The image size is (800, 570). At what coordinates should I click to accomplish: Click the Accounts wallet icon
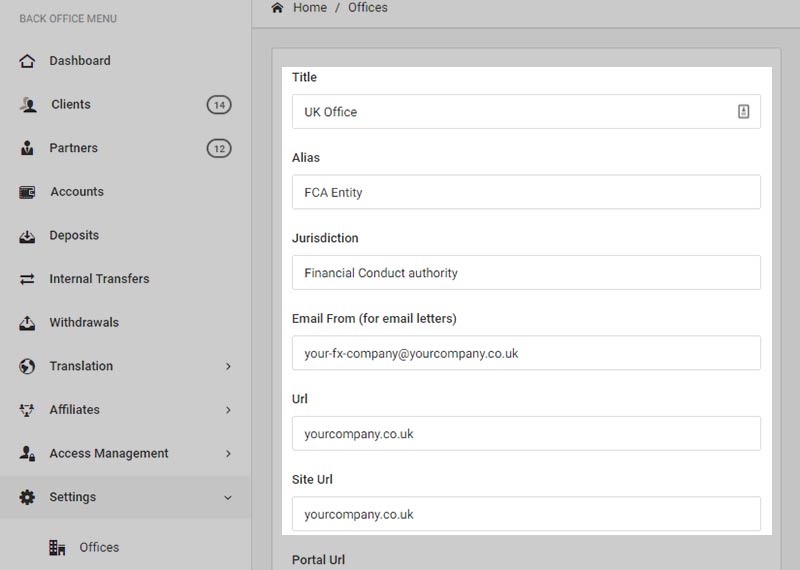pyautogui.click(x=27, y=192)
